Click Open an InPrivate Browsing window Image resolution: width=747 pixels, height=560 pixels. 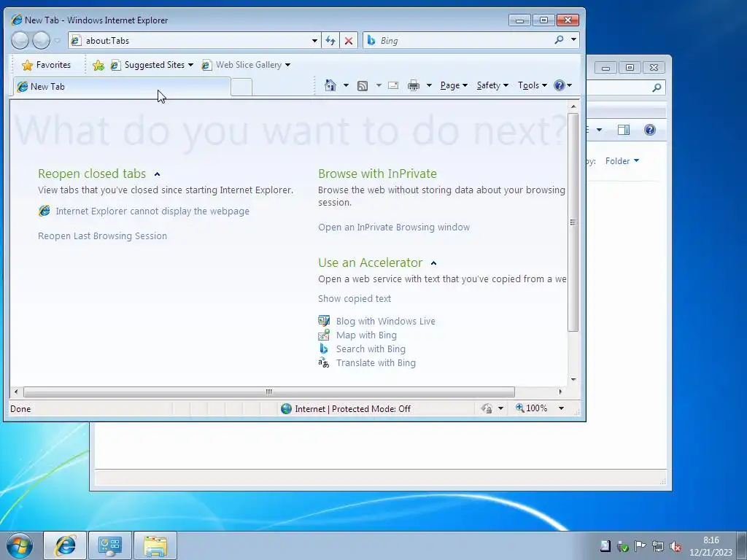point(394,227)
